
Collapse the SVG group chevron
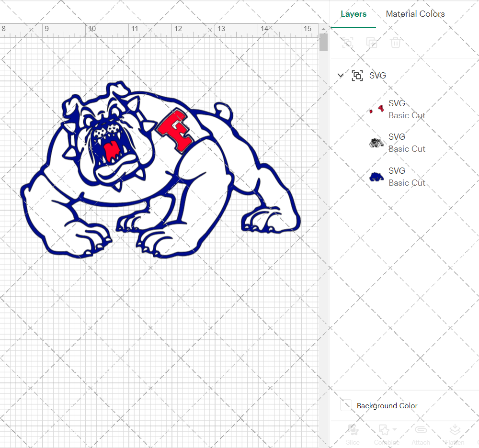[x=340, y=75]
